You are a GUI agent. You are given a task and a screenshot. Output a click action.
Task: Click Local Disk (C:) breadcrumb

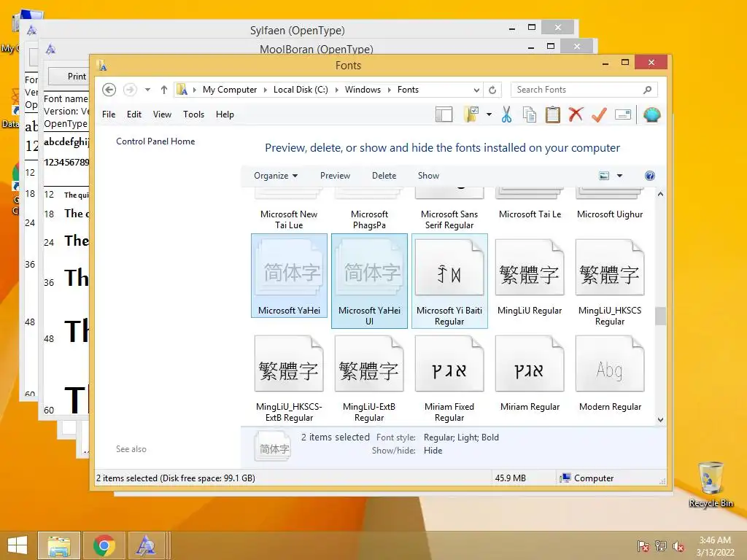tap(301, 90)
